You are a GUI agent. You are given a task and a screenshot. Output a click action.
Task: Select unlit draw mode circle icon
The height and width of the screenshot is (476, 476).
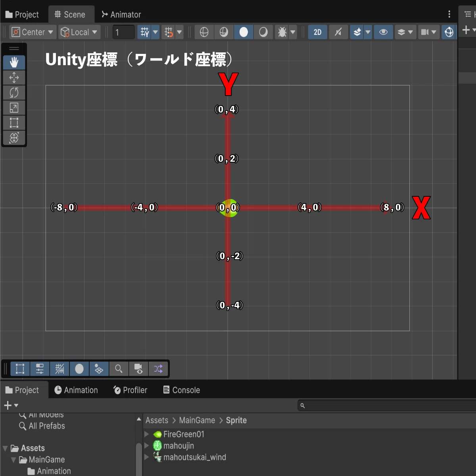[x=263, y=32]
